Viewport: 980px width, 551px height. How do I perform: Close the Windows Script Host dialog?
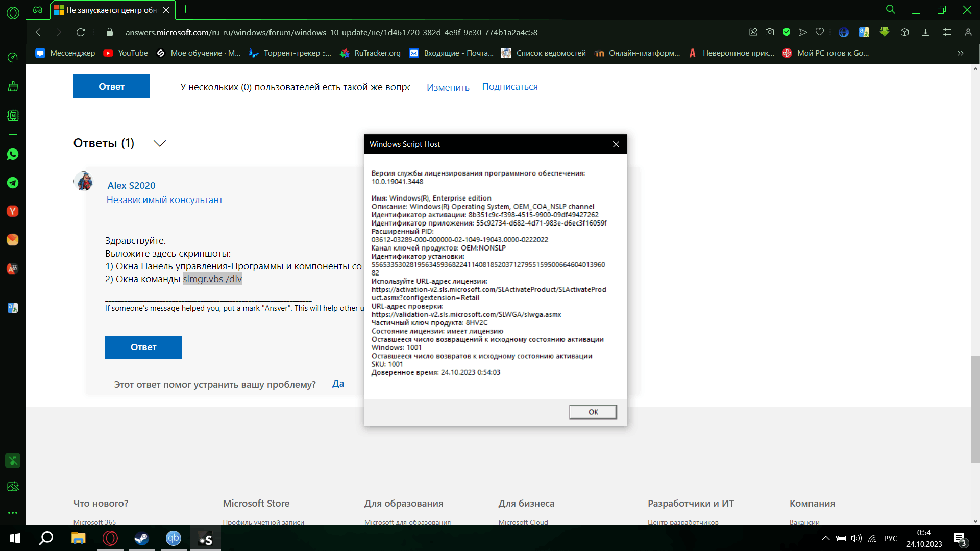coord(616,144)
